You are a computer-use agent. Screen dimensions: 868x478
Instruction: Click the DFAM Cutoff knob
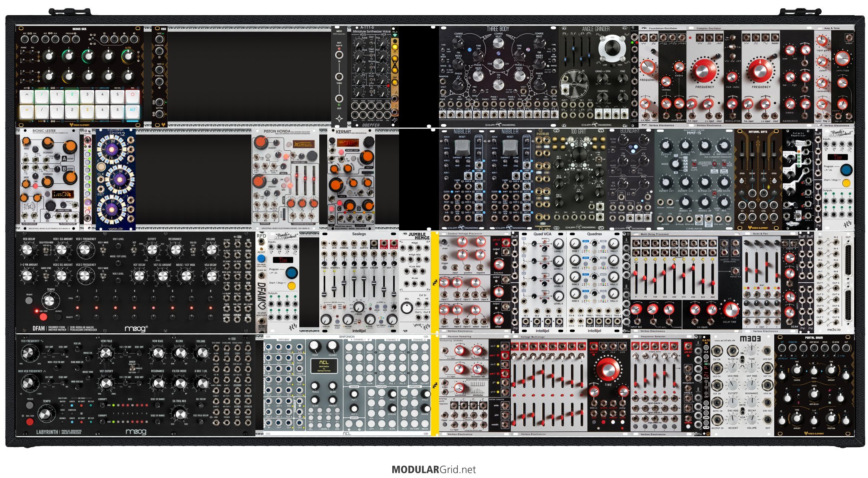tap(152, 250)
